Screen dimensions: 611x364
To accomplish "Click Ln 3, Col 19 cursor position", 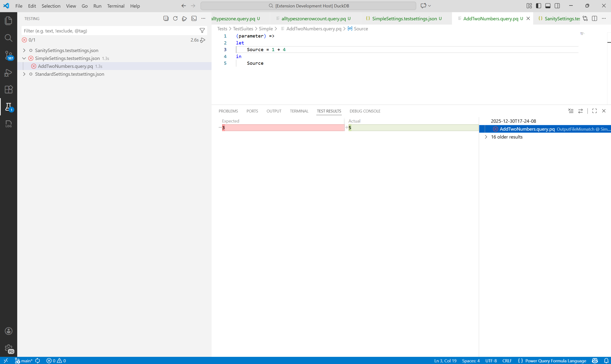I will pos(445,361).
